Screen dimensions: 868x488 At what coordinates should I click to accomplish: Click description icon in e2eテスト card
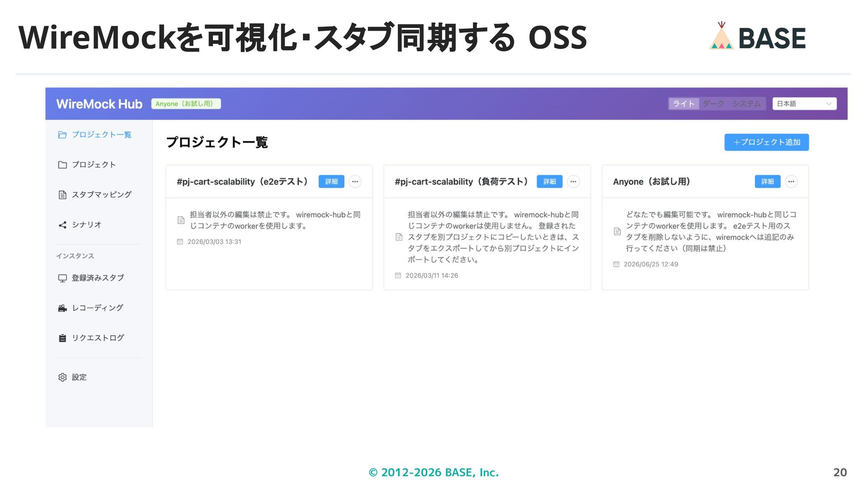181,220
